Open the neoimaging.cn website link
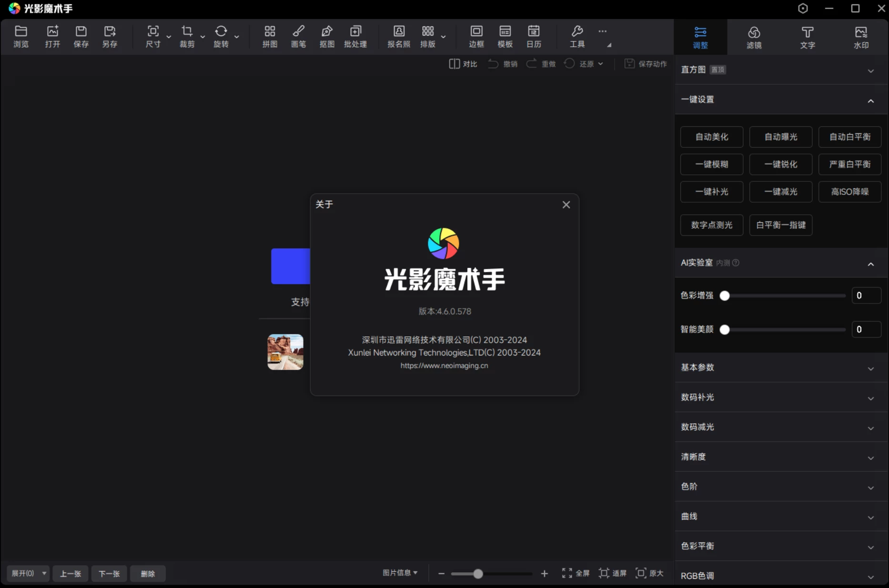Screen dimensions: 889x588 [444, 365]
